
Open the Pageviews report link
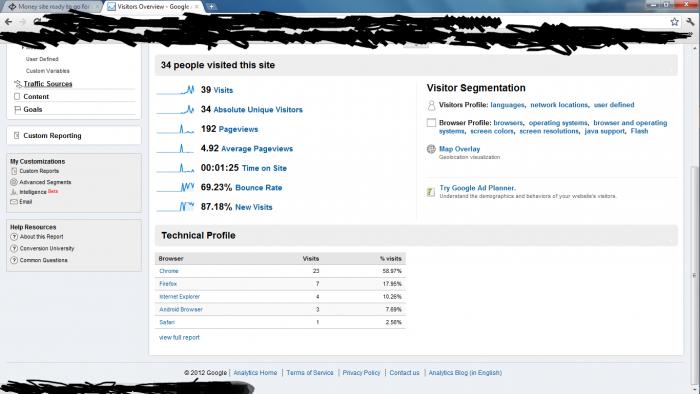pos(238,129)
